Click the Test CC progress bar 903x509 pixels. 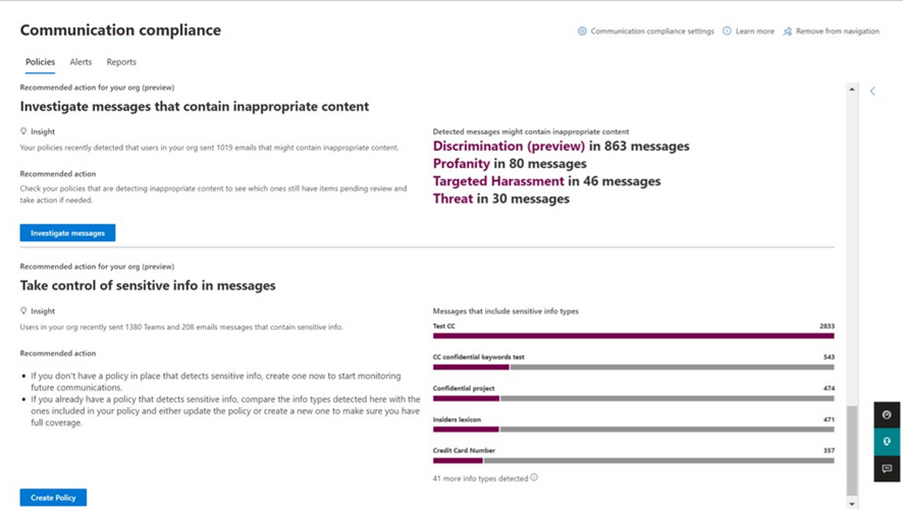[x=633, y=336]
